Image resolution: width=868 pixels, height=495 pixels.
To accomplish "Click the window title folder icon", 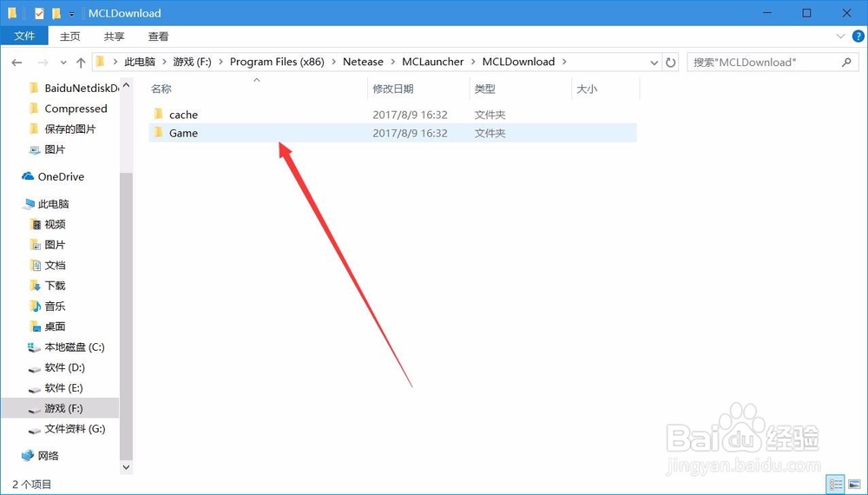I will (x=12, y=13).
